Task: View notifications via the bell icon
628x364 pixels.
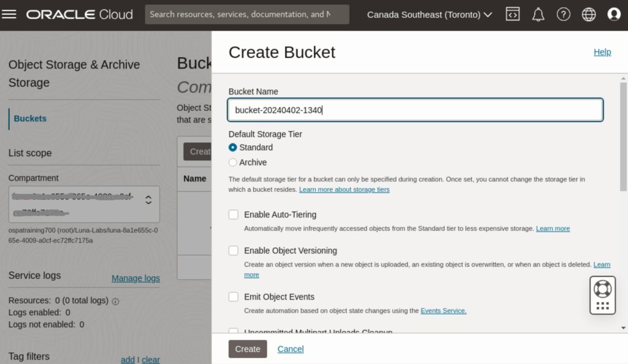Action: click(x=538, y=15)
